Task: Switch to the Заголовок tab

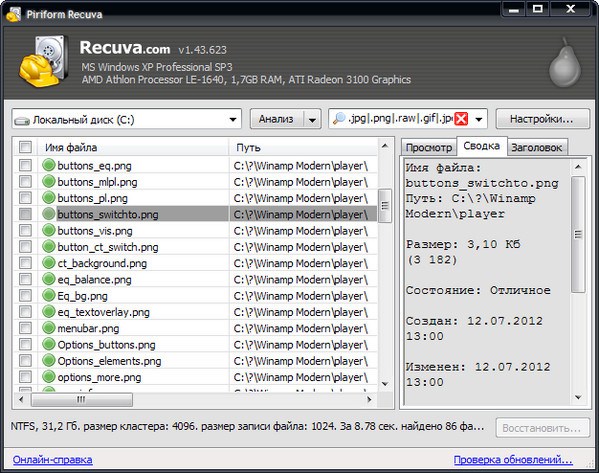Action: (537, 147)
